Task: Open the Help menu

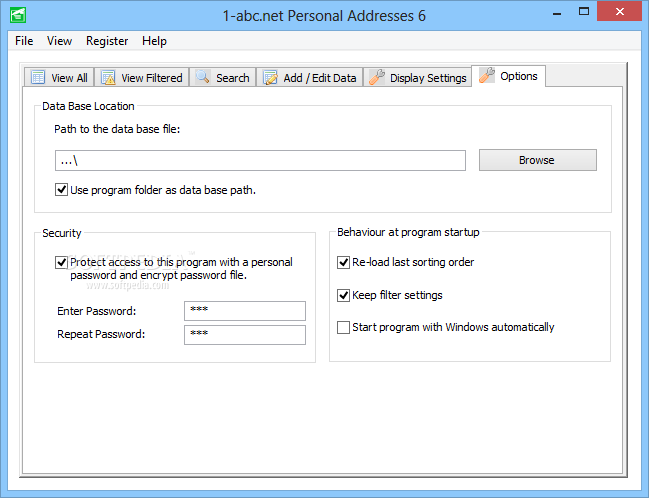Action: (154, 41)
